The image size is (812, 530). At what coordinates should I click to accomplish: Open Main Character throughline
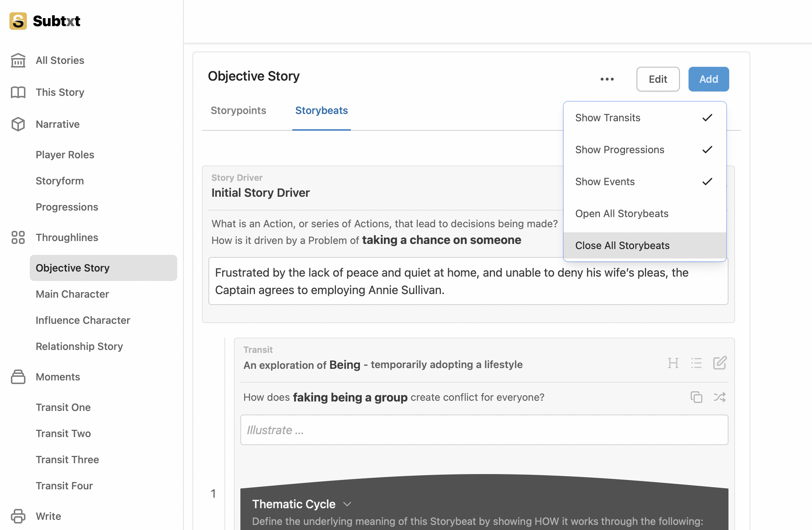(x=72, y=294)
